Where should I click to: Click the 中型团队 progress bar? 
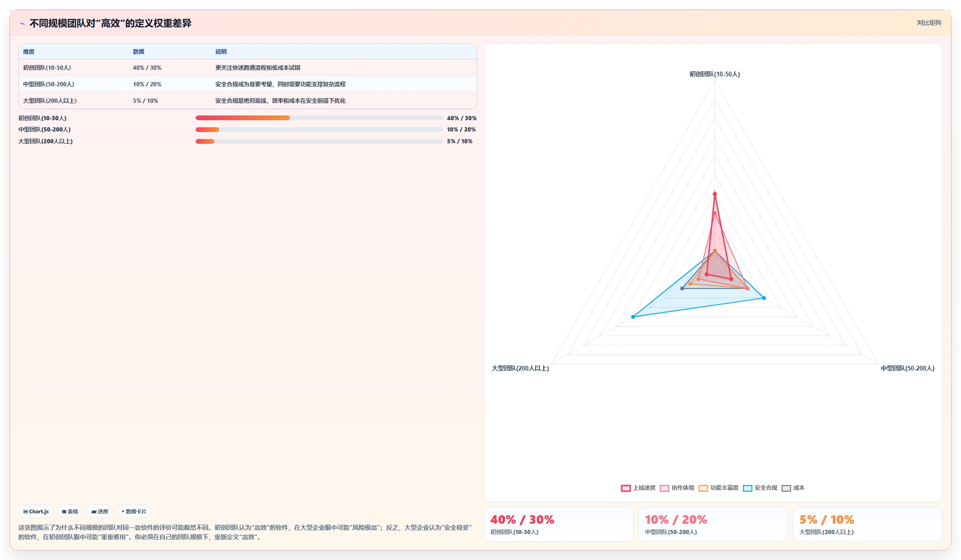click(x=319, y=130)
